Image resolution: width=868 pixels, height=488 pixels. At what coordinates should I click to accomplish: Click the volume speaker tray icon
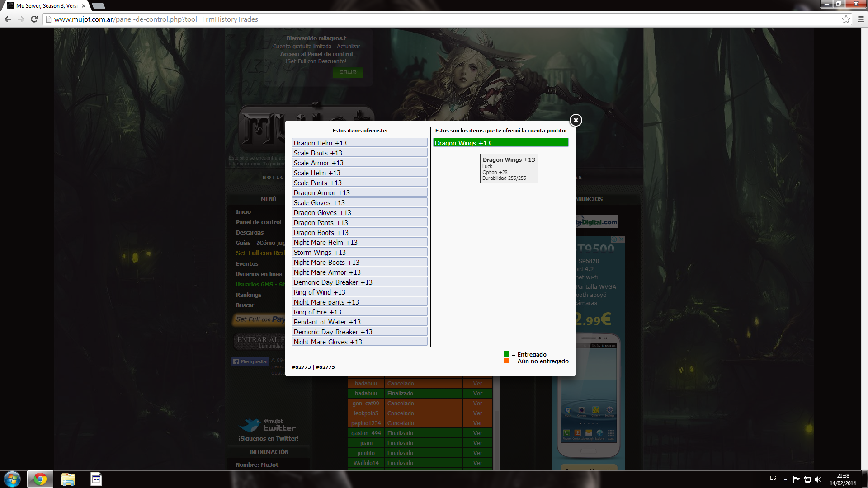[818, 479]
